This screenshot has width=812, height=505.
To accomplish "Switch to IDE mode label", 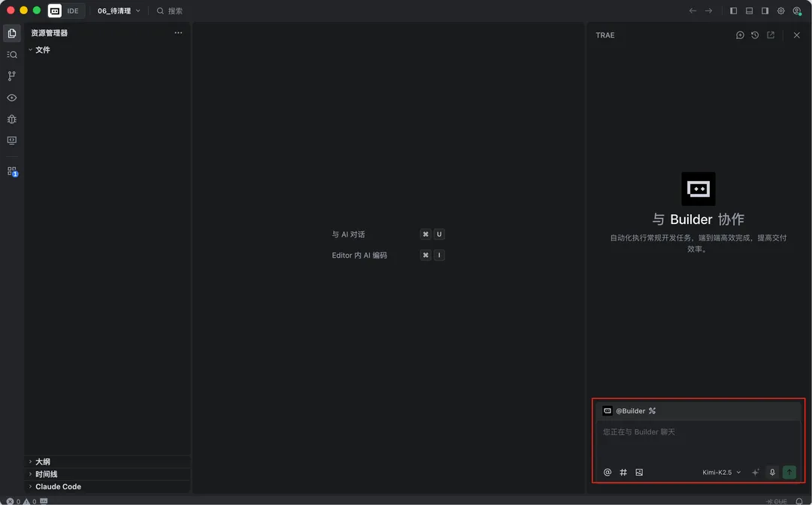I will (x=73, y=11).
